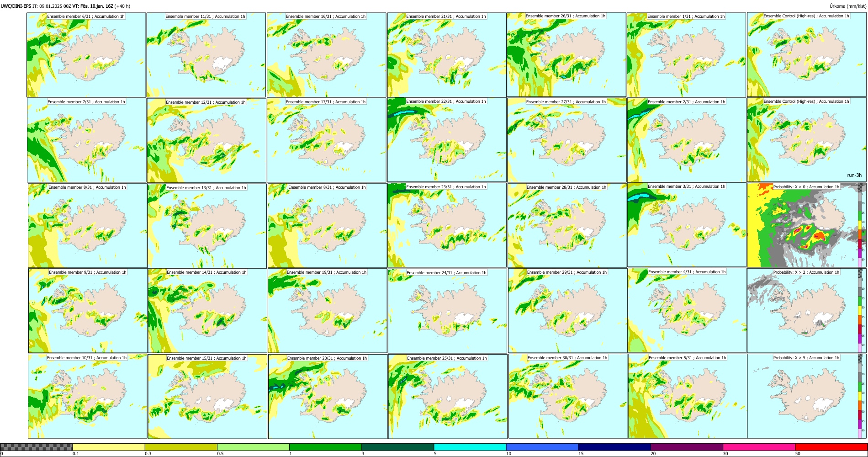Choose the Ensemble member 4/31 map

click(x=687, y=310)
